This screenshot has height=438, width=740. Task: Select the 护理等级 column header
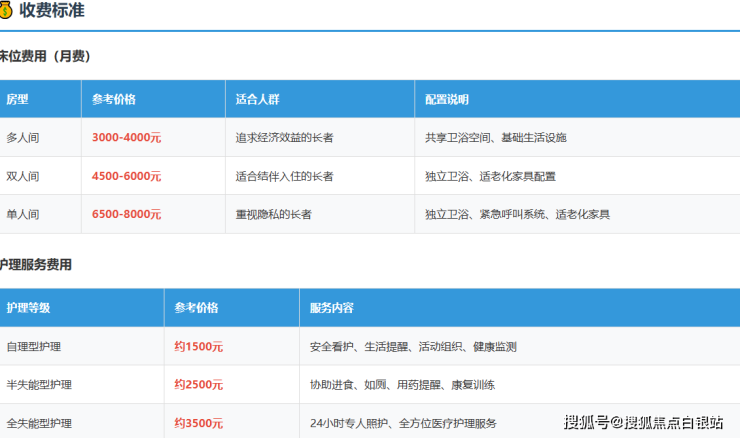tap(28, 308)
